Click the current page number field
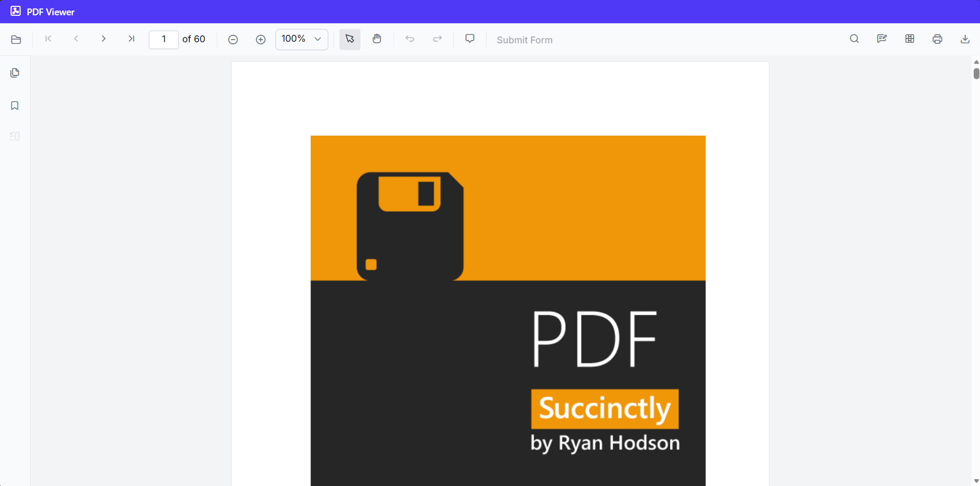980x486 pixels. [164, 39]
